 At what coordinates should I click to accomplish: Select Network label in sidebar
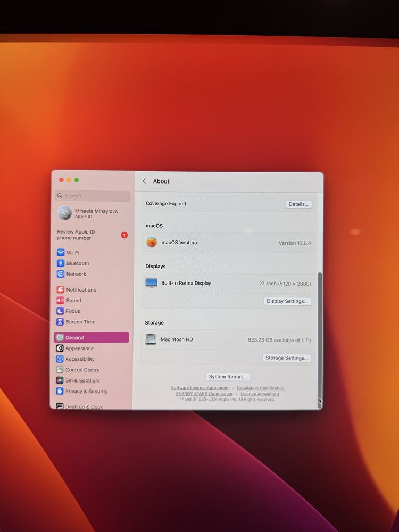tap(76, 274)
